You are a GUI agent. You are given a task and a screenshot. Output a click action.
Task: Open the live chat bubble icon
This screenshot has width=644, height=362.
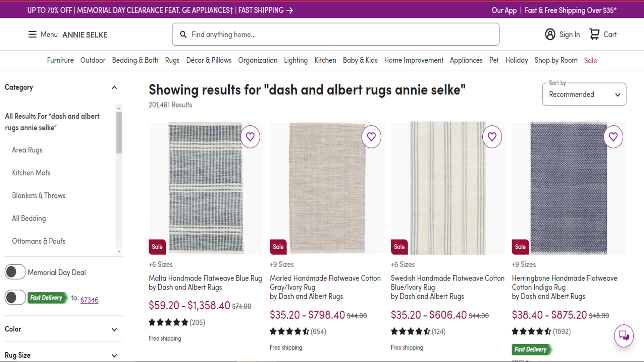[624, 336]
